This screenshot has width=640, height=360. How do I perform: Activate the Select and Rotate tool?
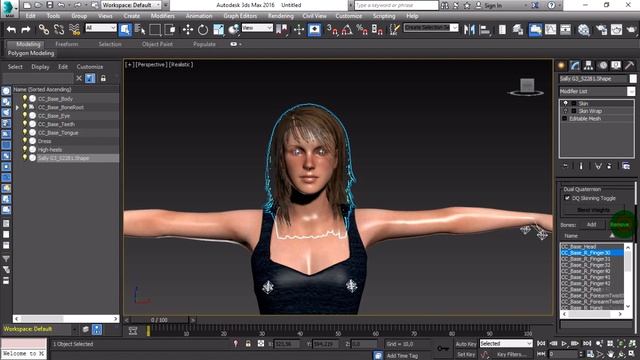pyautogui.click(x=203, y=29)
